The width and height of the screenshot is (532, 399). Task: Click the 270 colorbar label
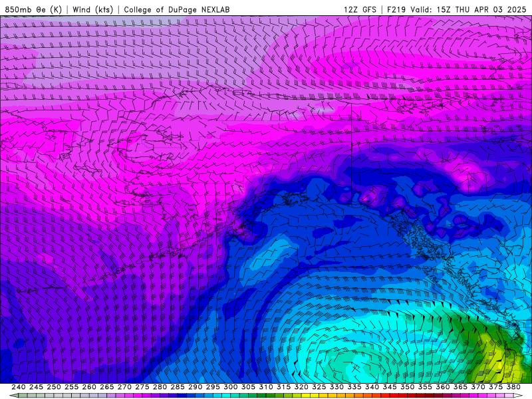click(x=124, y=387)
